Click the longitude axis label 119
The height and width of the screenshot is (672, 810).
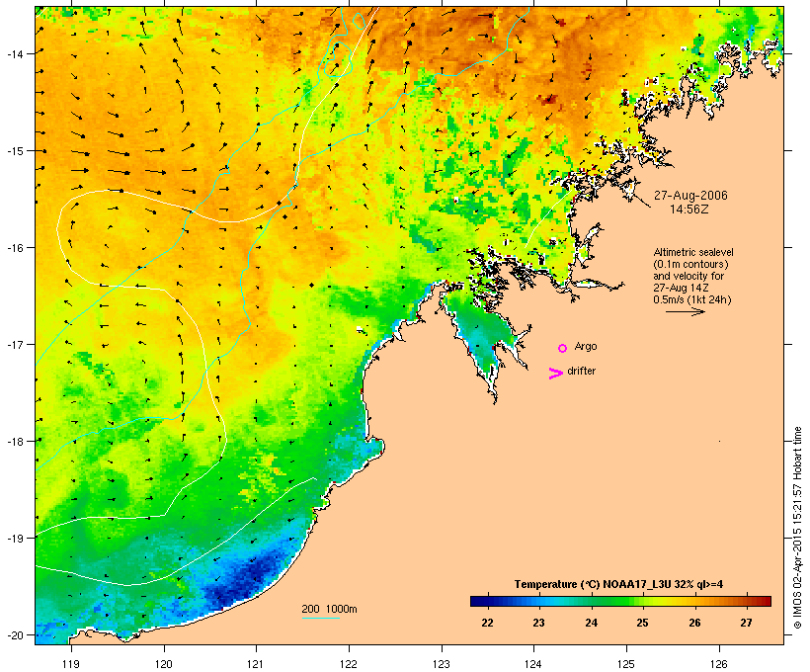point(71,664)
